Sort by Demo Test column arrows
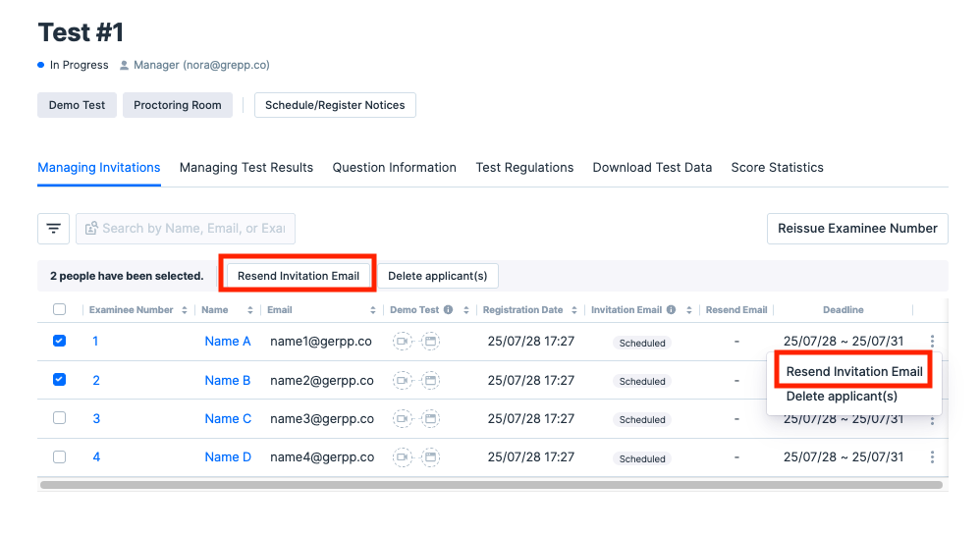The height and width of the screenshot is (535, 980). click(466, 310)
